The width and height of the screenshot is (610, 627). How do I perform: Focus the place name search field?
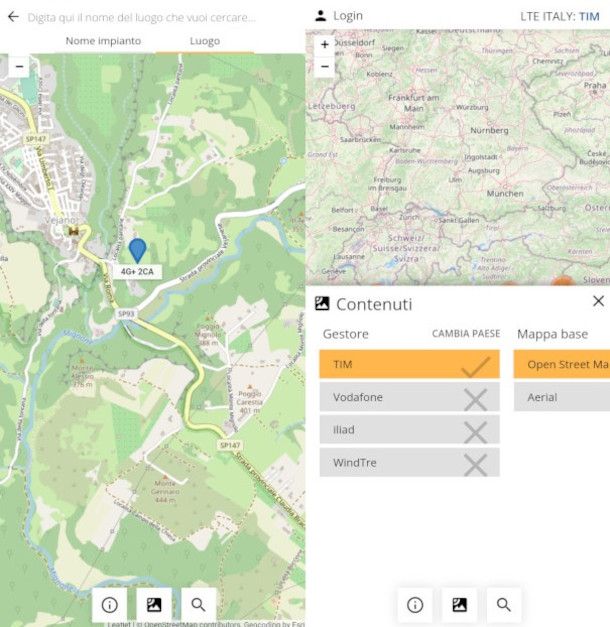tap(142, 18)
